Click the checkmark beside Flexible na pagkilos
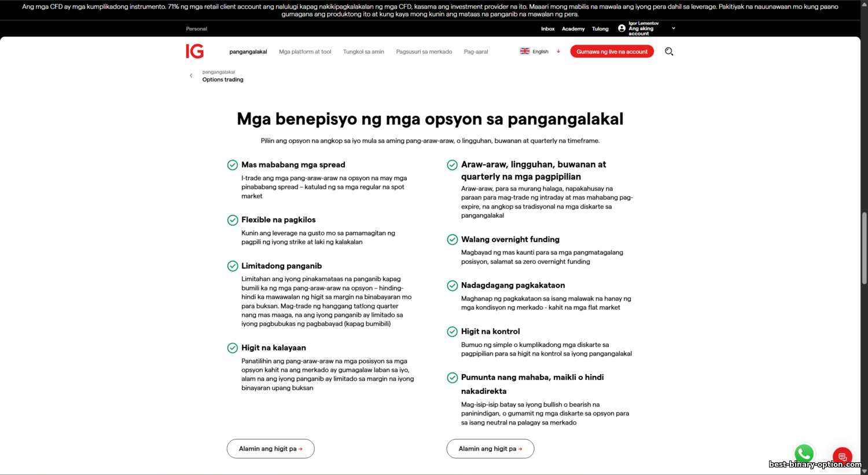 point(233,220)
